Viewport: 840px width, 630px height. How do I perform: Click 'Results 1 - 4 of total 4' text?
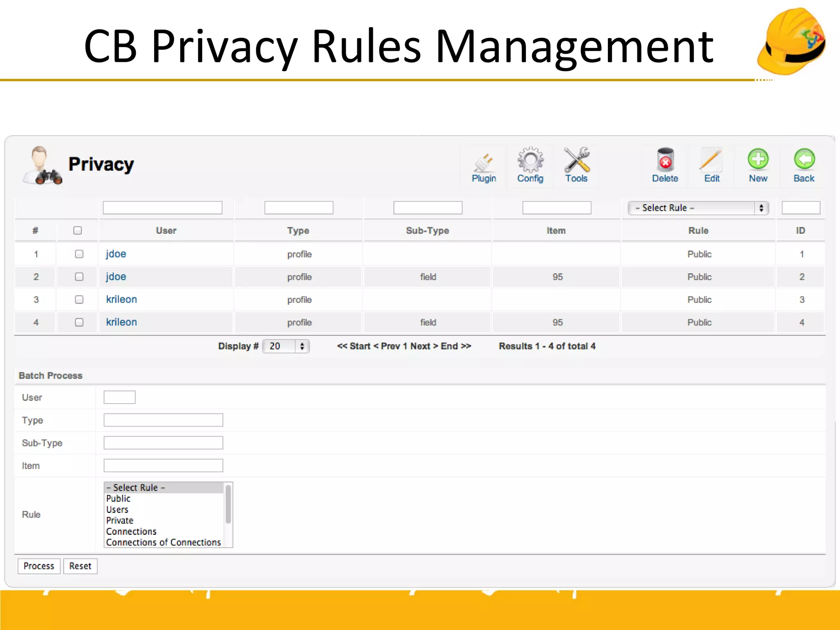click(547, 346)
